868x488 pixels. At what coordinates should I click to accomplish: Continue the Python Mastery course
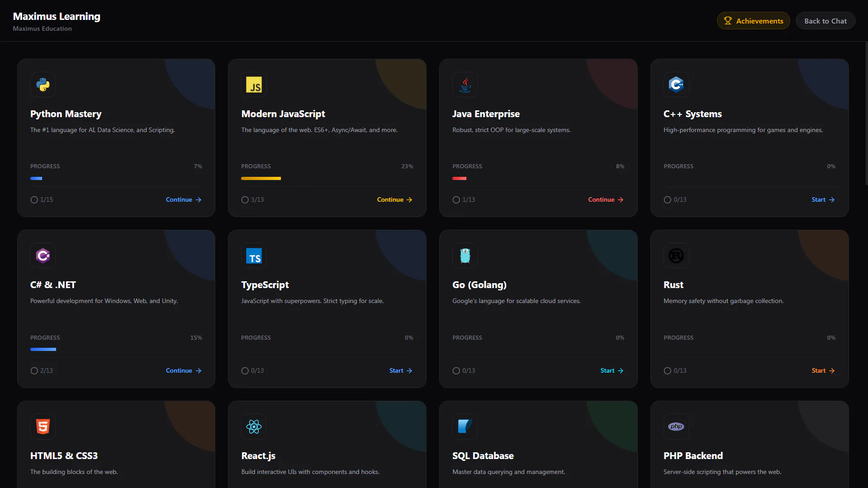(184, 199)
